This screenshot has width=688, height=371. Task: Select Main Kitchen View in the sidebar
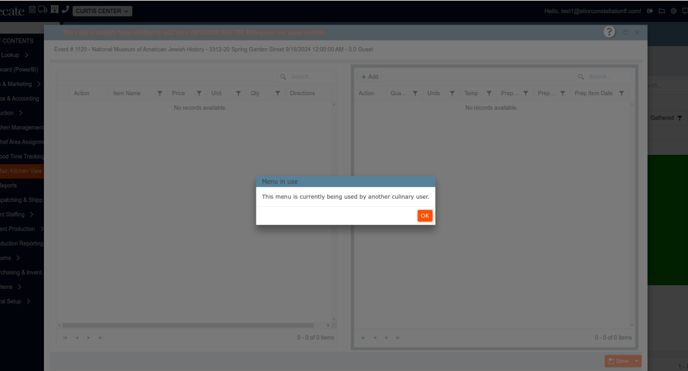[x=22, y=171]
